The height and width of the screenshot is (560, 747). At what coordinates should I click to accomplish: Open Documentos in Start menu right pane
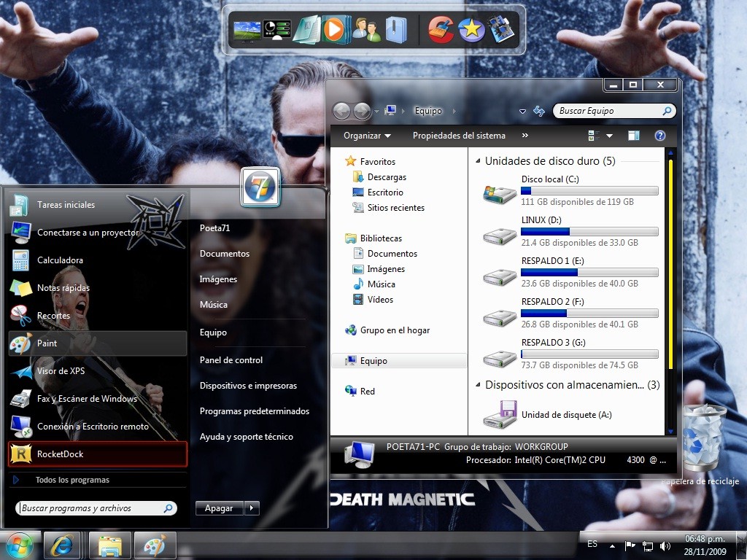coord(225,254)
